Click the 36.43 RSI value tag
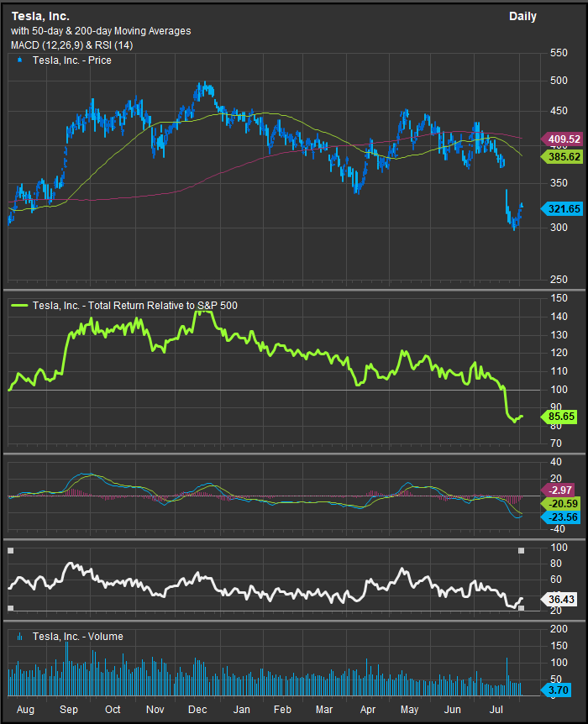 559,600
